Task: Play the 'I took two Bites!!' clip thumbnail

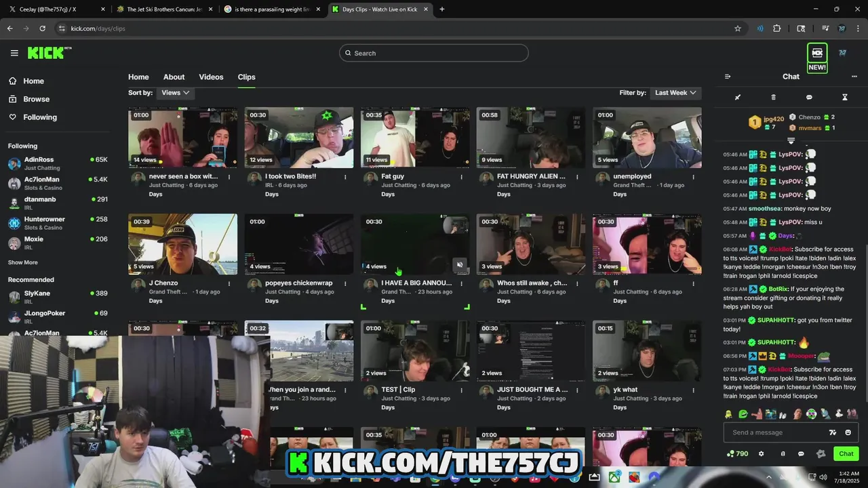Action: (x=298, y=138)
